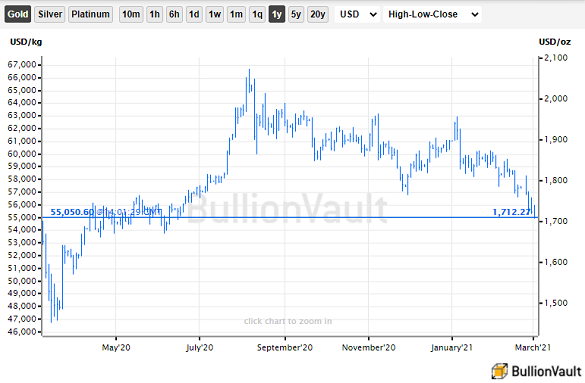Open the USD currency dropdown
Image resolution: width=585 pixels, height=383 pixels.
[357, 15]
